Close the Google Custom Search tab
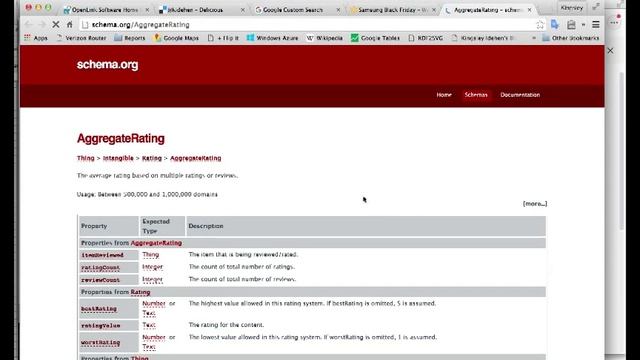Image resolution: width=640 pixels, height=360 pixels. coord(338,9)
